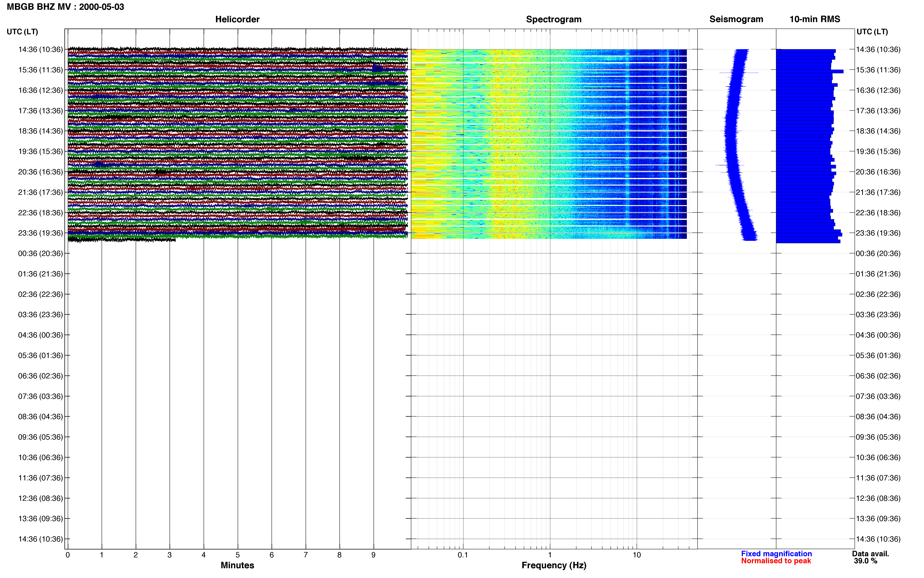Screen dimensions: 924x578
Task: Click right time label '15:36 (11:36)'
Action: (x=878, y=70)
